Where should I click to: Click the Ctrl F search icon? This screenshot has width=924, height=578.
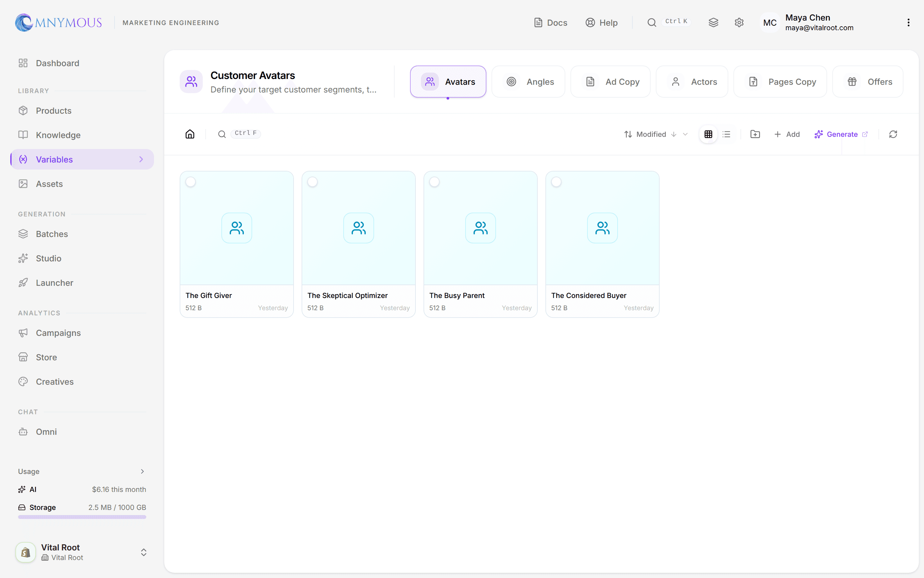pos(222,134)
